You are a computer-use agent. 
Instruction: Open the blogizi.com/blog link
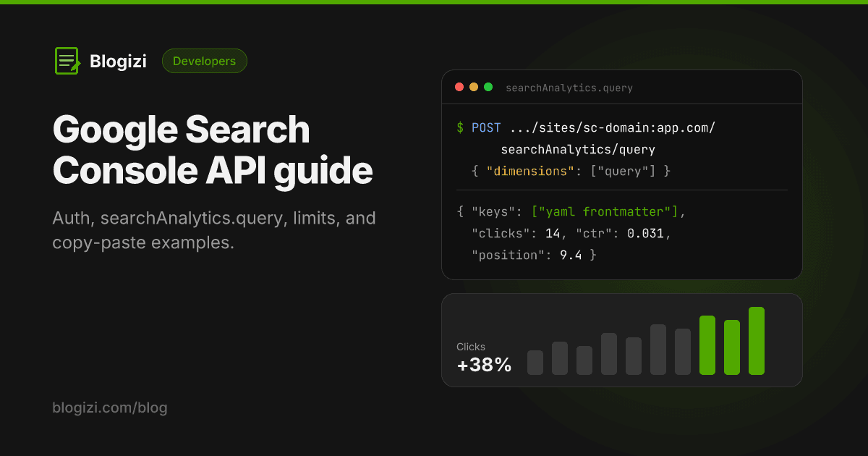[x=110, y=408]
